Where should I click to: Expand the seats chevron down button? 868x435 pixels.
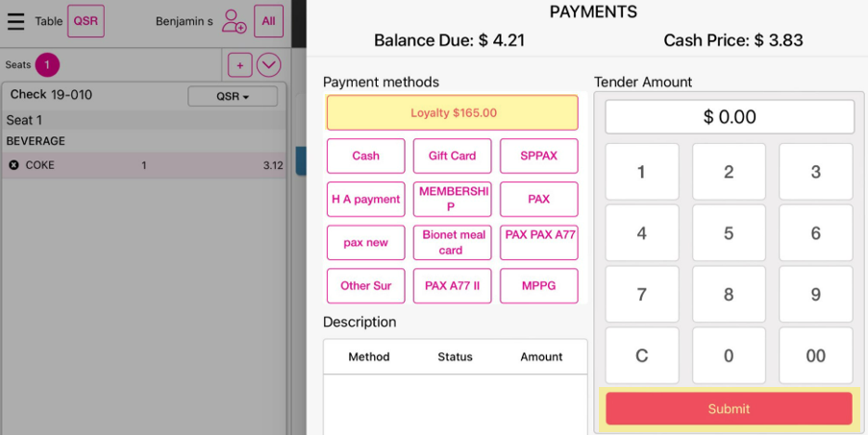coord(268,65)
